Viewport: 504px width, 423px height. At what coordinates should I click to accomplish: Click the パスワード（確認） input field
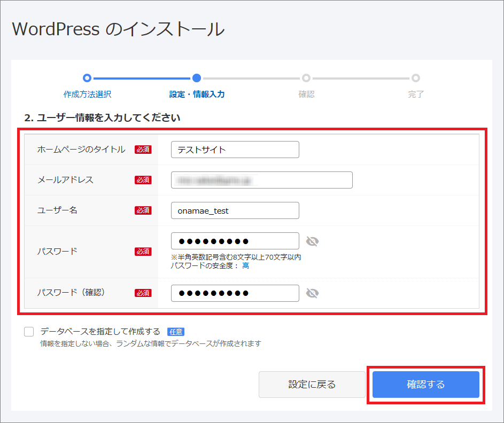235,293
